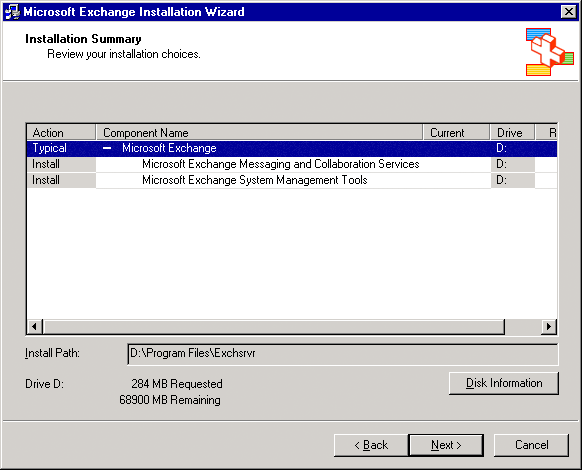Click the Component Name column header
582x470 pixels.
coord(259,133)
